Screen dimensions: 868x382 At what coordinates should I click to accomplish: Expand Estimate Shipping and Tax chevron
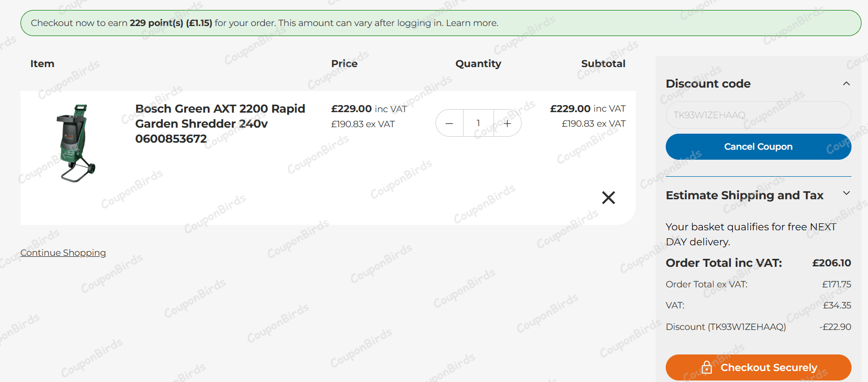pyautogui.click(x=846, y=193)
